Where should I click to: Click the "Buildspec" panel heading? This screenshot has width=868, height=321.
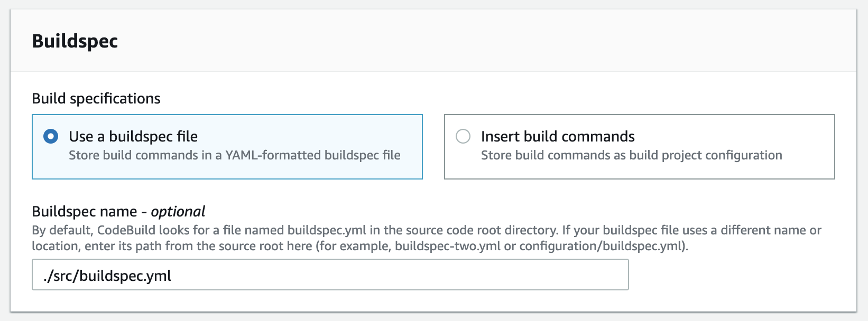pos(75,41)
